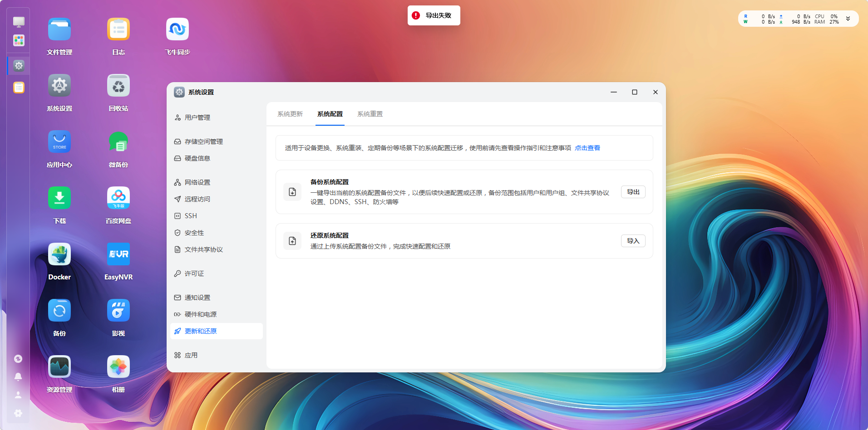The image size is (868, 430).
Task: Open 安全性 settings section
Action: click(217, 233)
